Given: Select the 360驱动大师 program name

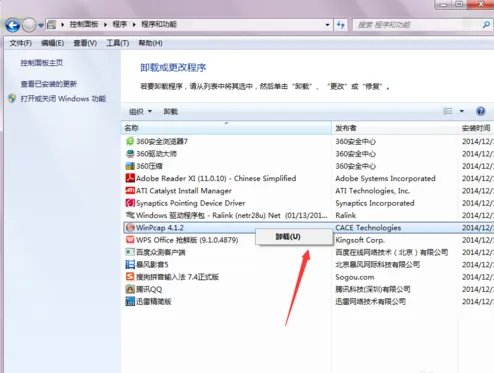Looking at the screenshot, I should pos(156,154).
